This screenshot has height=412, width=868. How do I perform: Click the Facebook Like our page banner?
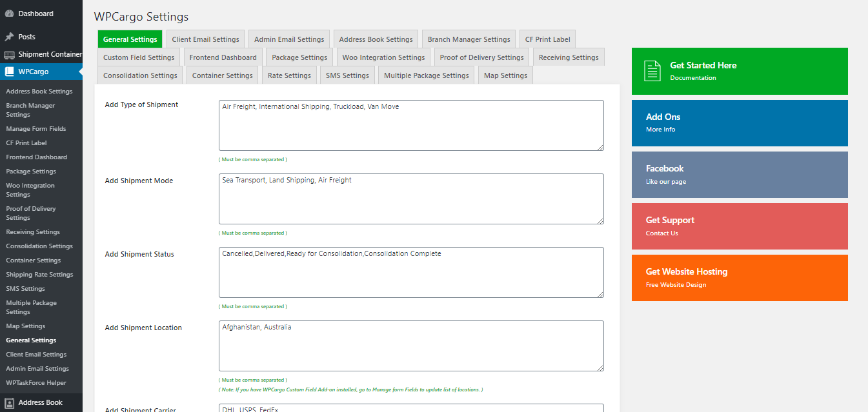tap(740, 175)
